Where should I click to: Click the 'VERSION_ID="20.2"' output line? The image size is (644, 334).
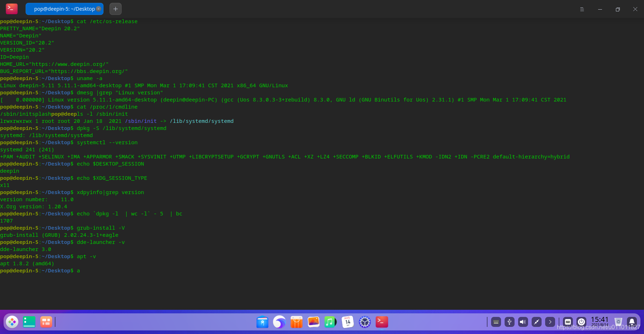[27, 43]
